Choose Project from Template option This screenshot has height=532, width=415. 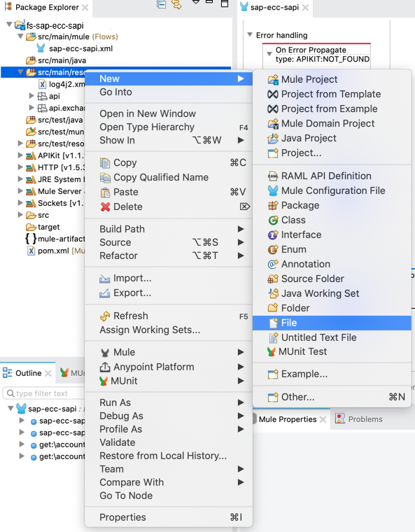pyautogui.click(x=332, y=94)
